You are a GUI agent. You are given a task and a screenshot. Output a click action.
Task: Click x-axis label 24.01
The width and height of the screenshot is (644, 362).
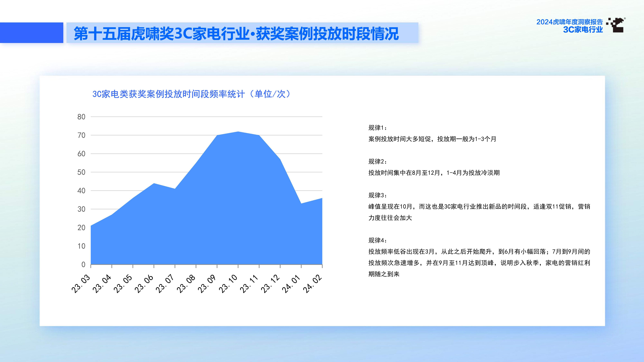[x=291, y=284]
